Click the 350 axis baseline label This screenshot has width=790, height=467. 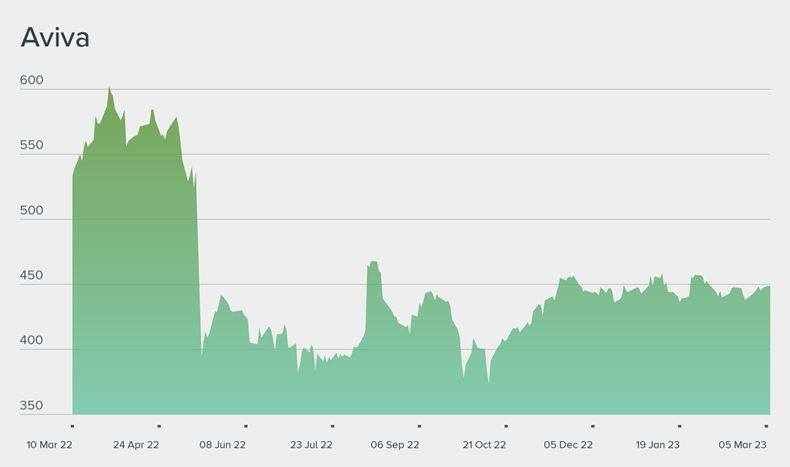coord(32,406)
